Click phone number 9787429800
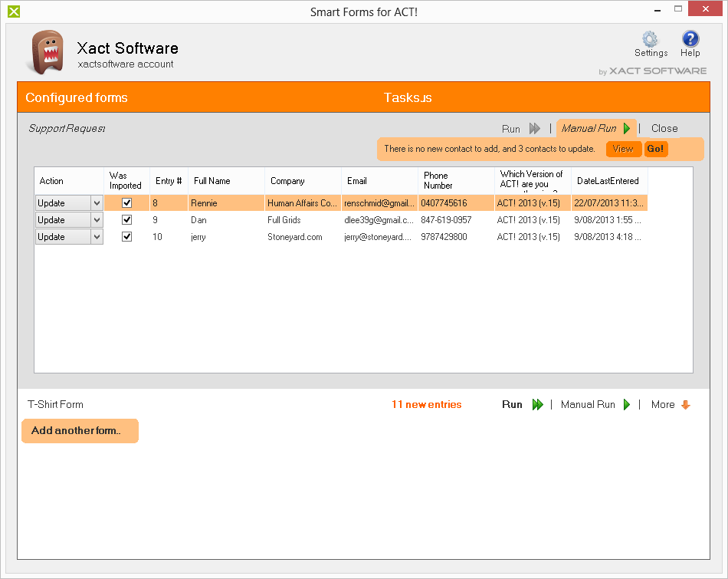Viewport: 728px width, 579px height. [457, 236]
